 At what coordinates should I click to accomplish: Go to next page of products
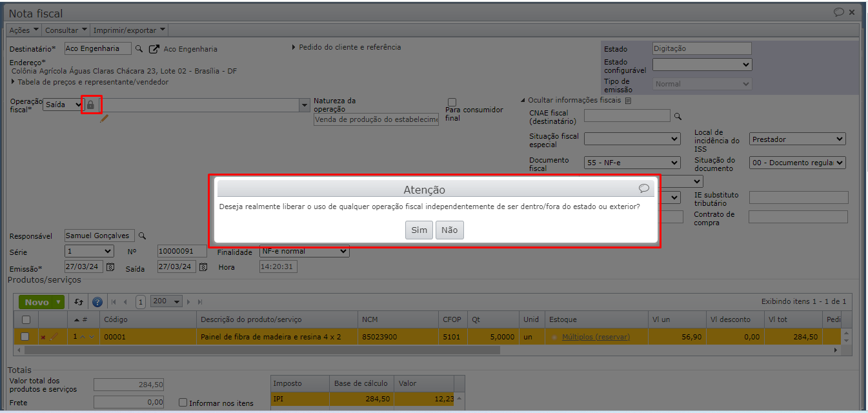point(189,302)
